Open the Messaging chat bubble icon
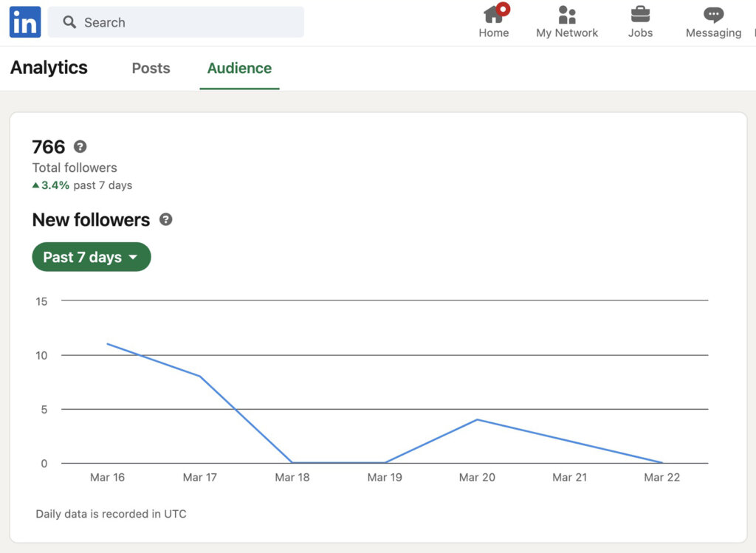 [712, 15]
